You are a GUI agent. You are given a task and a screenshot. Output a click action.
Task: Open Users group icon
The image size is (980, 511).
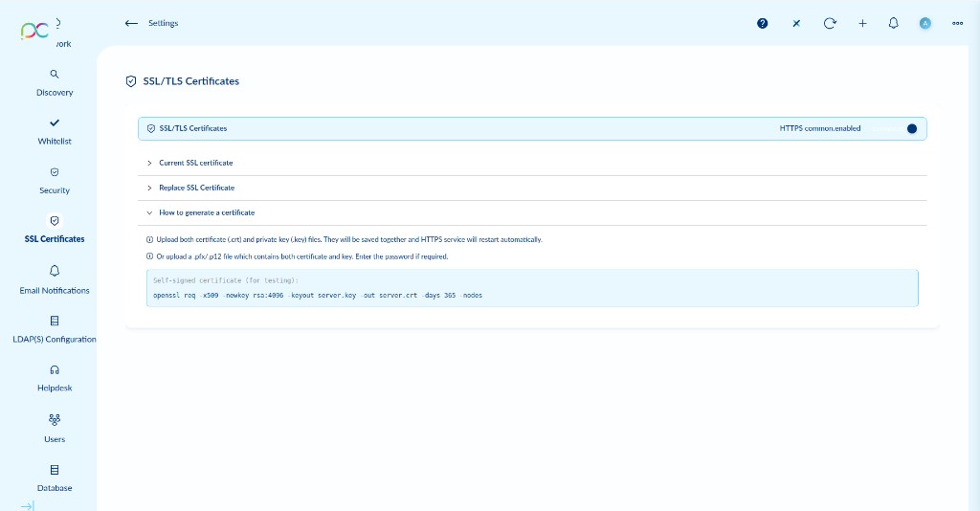(55, 420)
